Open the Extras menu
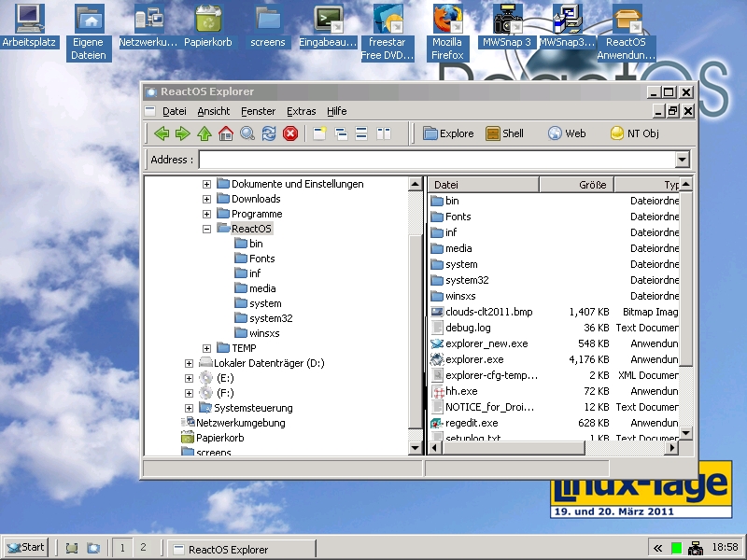747x560 pixels. coord(302,111)
